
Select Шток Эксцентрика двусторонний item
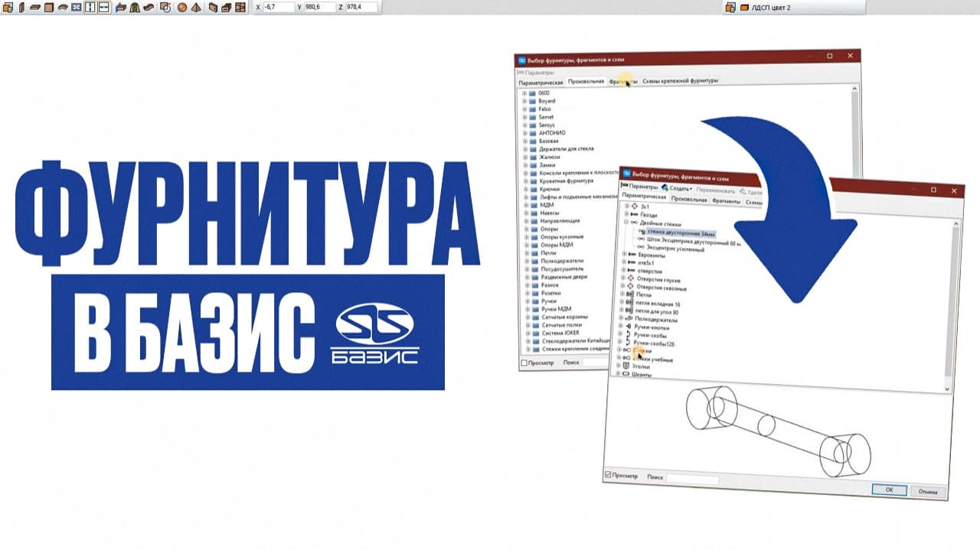click(694, 242)
